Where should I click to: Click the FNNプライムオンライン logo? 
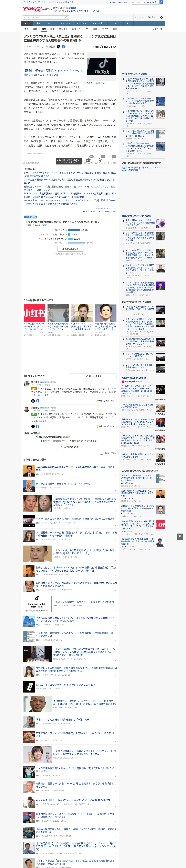(104, 47)
